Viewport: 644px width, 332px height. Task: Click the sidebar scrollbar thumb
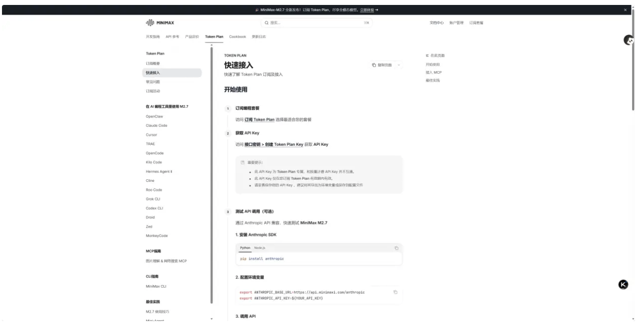click(212, 175)
